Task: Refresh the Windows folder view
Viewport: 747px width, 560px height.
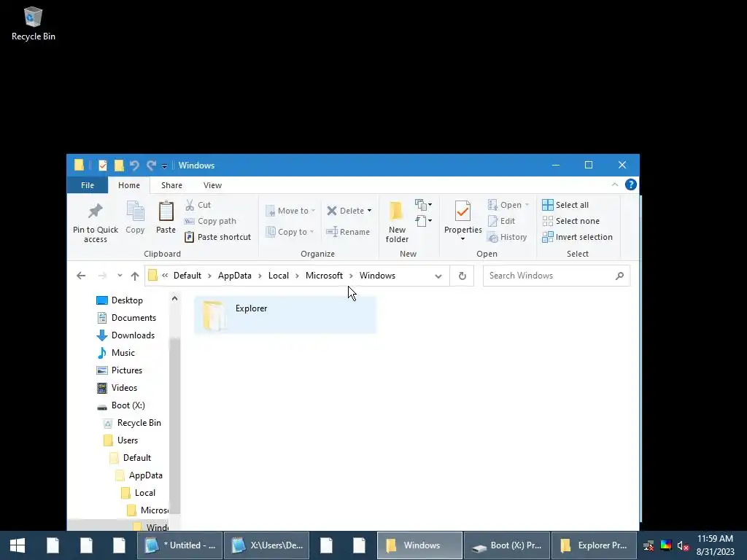Action: (x=462, y=276)
